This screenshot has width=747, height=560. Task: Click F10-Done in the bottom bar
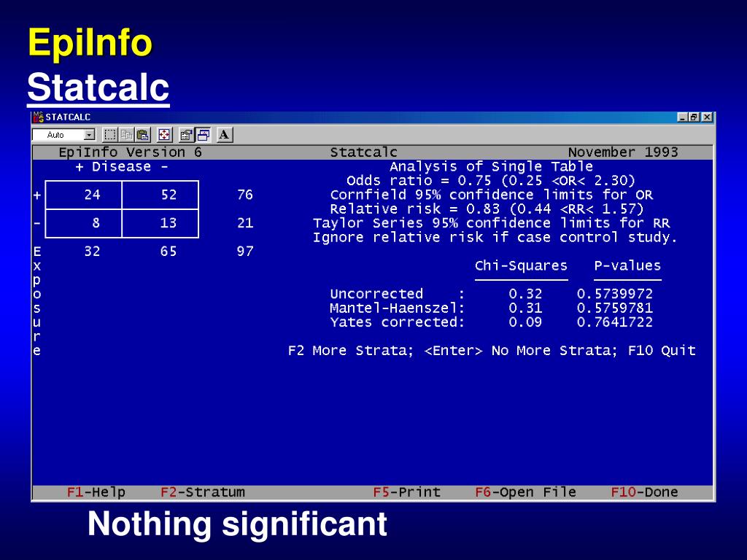pos(644,492)
